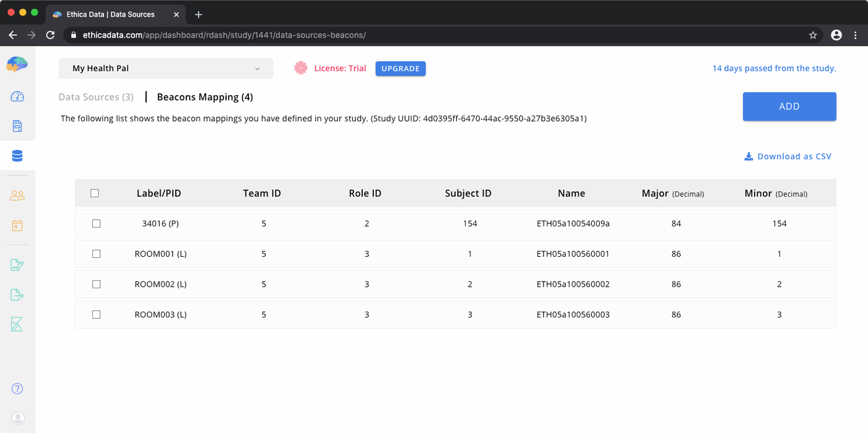Open the help question mark icon
Screen dimensions: 868x433
pyautogui.click(x=17, y=388)
